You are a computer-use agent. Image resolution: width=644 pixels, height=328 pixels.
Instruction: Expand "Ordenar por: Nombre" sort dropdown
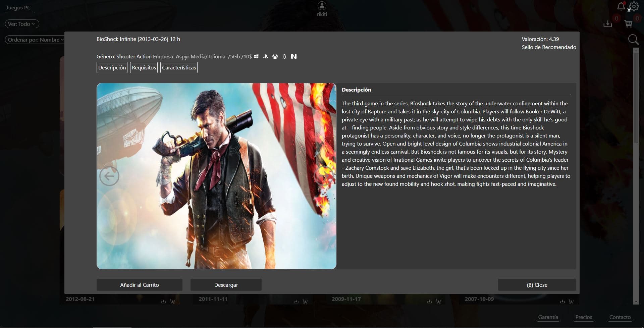tap(35, 40)
